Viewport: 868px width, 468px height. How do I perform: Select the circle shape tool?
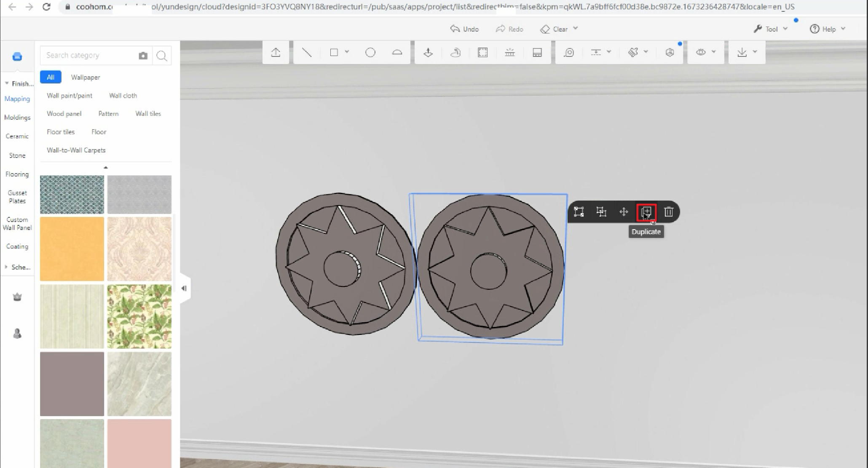point(370,53)
